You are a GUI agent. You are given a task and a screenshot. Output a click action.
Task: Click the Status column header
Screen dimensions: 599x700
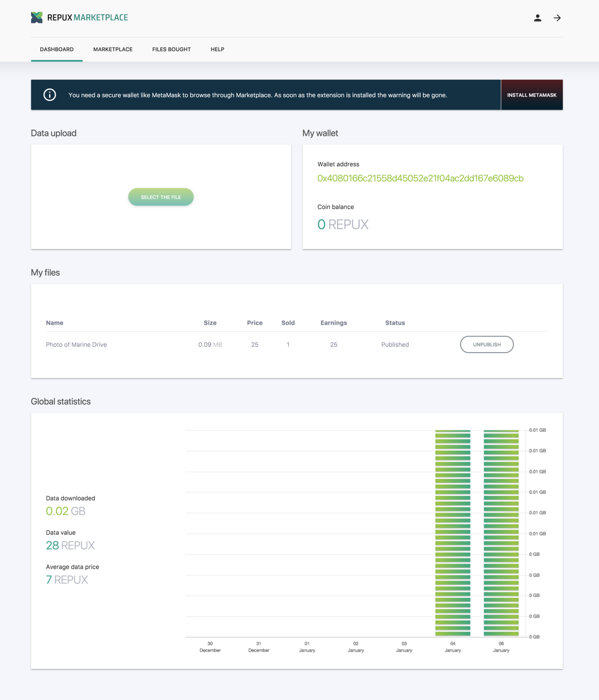coord(395,323)
